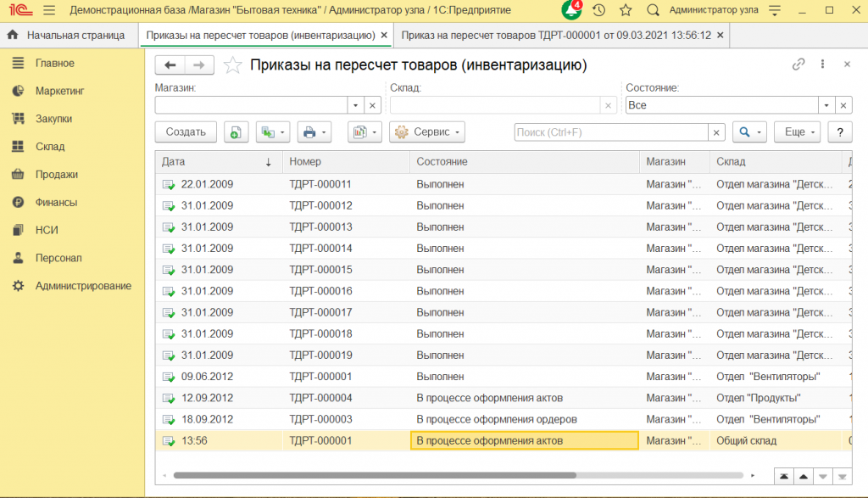Clear the Состояние filter value
The width and height of the screenshot is (868, 498).
pyautogui.click(x=843, y=105)
